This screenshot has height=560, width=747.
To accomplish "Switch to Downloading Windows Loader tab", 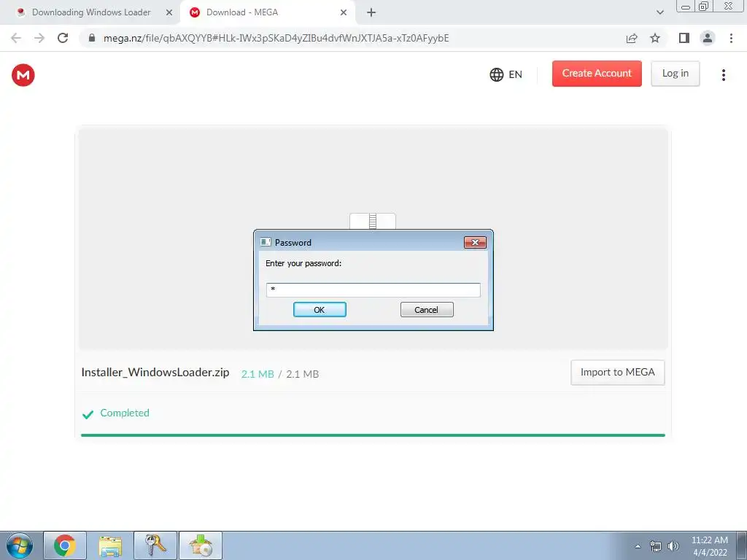I will click(x=90, y=12).
